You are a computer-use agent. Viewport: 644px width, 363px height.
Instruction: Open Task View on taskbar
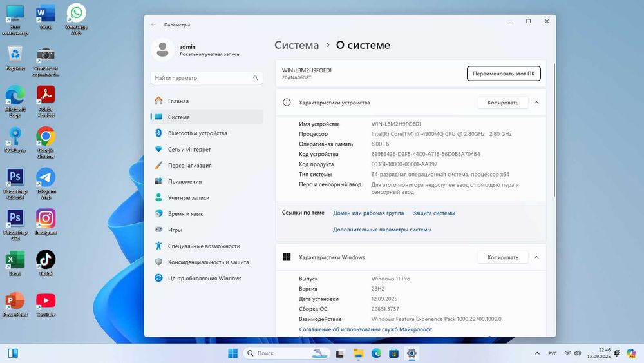(x=340, y=353)
